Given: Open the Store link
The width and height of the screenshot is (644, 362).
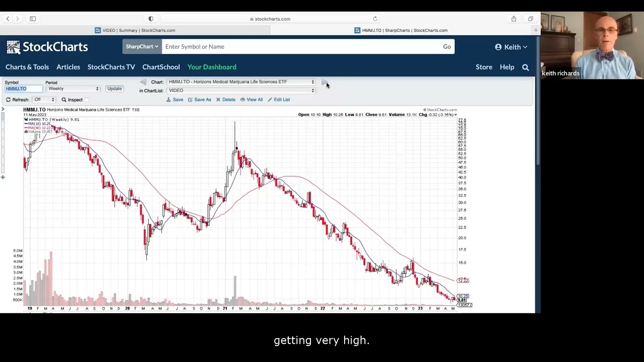Looking at the screenshot, I should [484, 67].
